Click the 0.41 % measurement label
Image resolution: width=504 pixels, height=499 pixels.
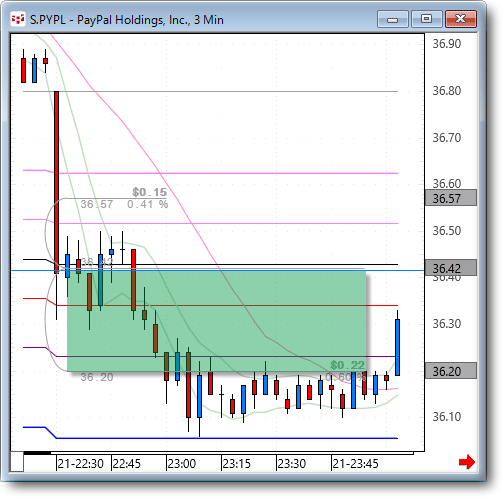click(x=148, y=204)
